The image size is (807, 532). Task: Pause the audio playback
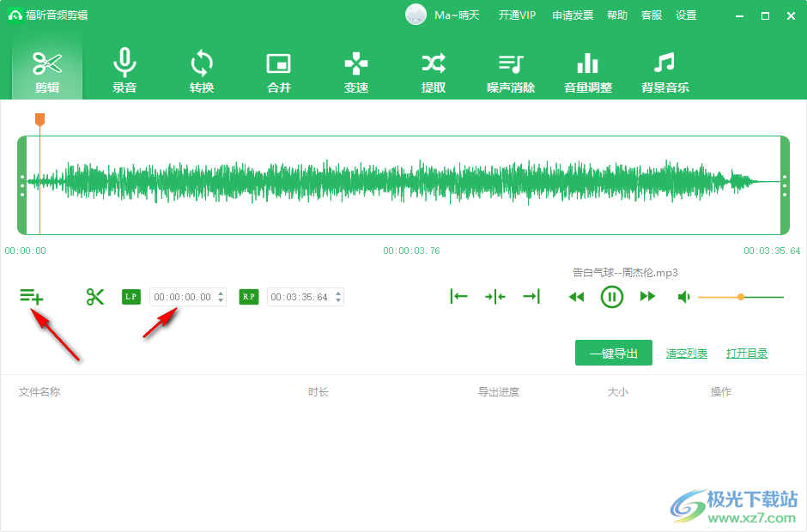[x=612, y=297]
